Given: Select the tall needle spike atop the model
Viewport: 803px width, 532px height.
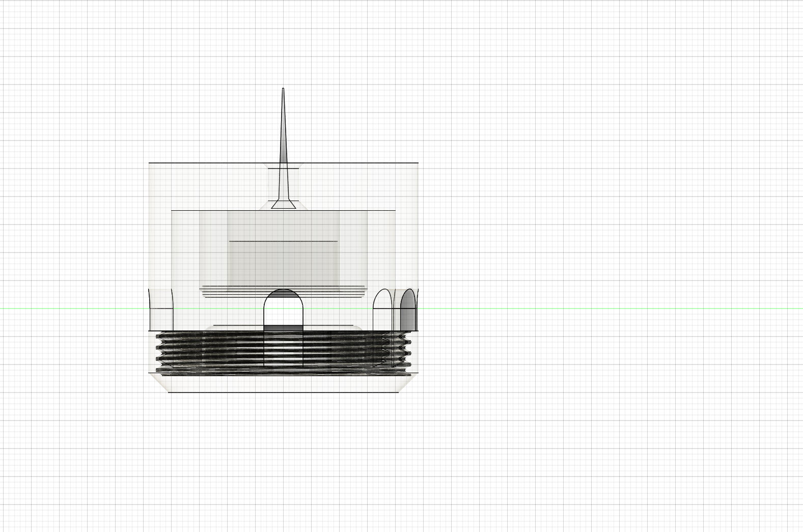Looking at the screenshot, I should tap(283, 148).
